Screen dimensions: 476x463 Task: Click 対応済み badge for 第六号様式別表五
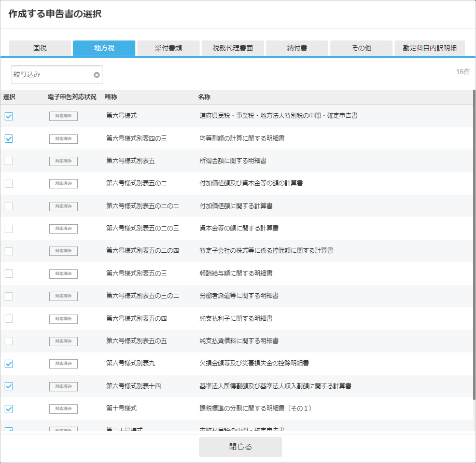point(63,161)
